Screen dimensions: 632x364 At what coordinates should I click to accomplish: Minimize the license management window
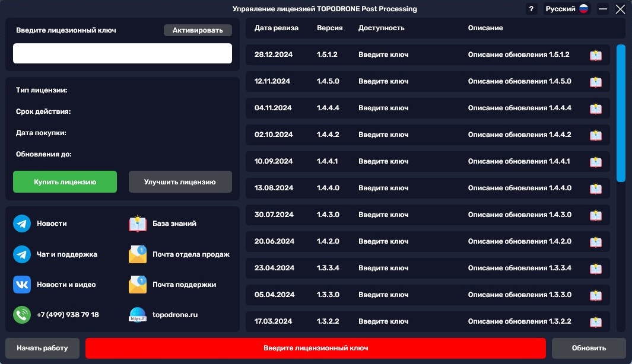click(x=603, y=9)
